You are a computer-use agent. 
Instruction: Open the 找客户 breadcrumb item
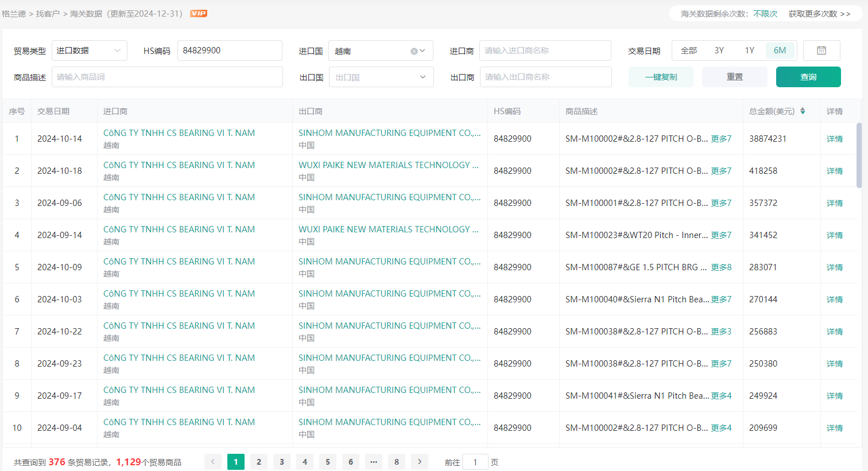tap(48, 13)
